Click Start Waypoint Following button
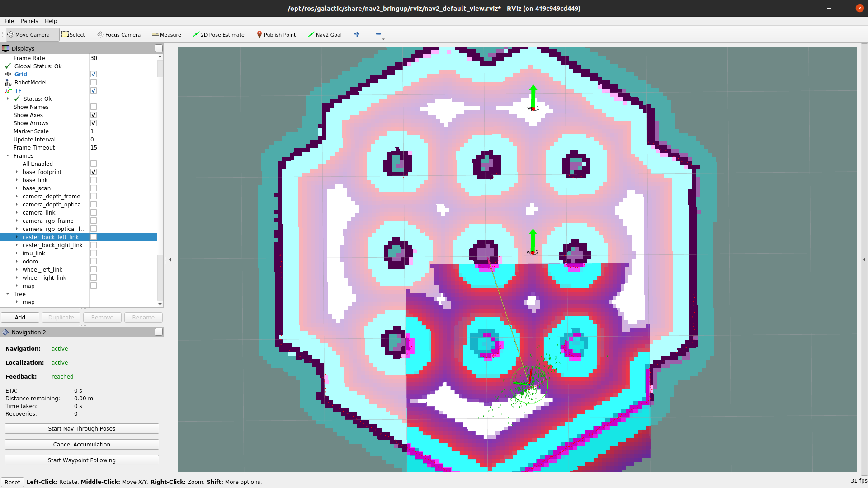This screenshot has height=488, width=868. (x=82, y=460)
